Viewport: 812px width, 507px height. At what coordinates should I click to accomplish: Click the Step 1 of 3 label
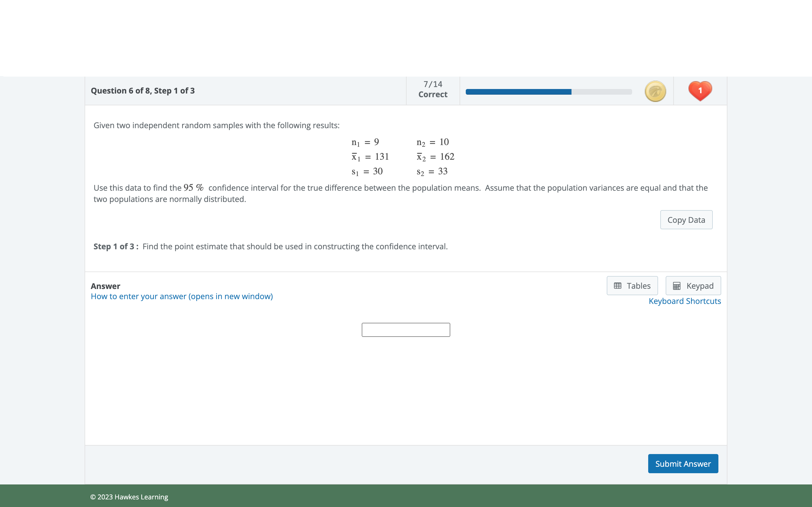[115, 246]
